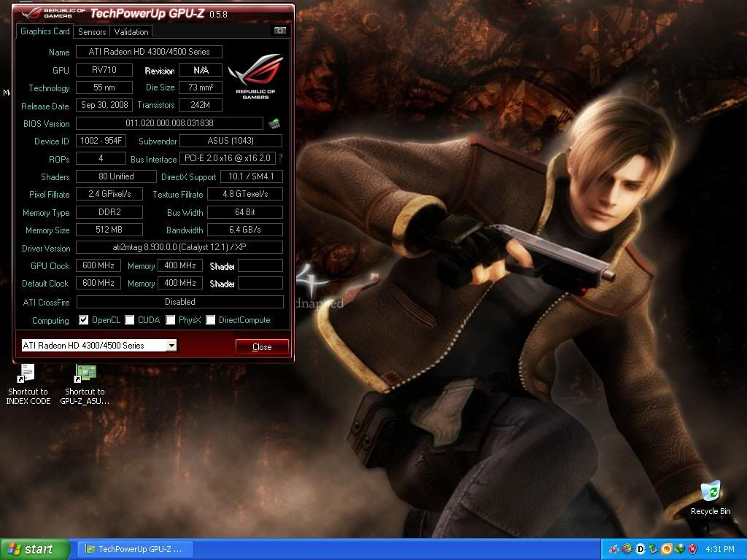Select the GPU field showing RV710
747x560 pixels.
coord(104,70)
